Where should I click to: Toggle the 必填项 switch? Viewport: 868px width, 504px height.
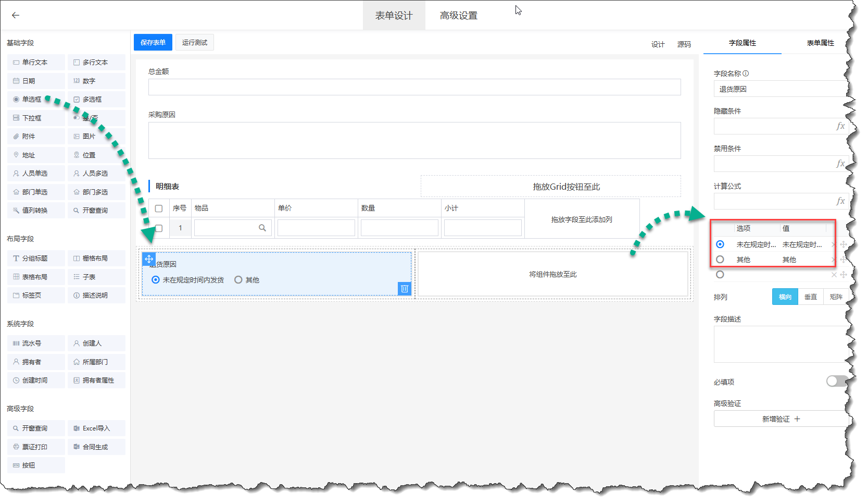coord(836,382)
